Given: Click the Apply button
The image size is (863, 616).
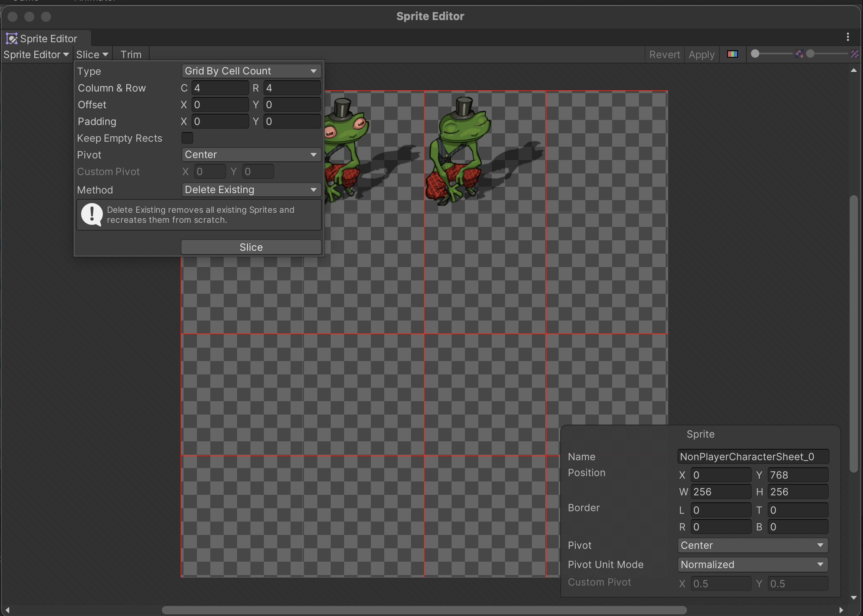Looking at the screenshot, I should (x=701, y=55).
